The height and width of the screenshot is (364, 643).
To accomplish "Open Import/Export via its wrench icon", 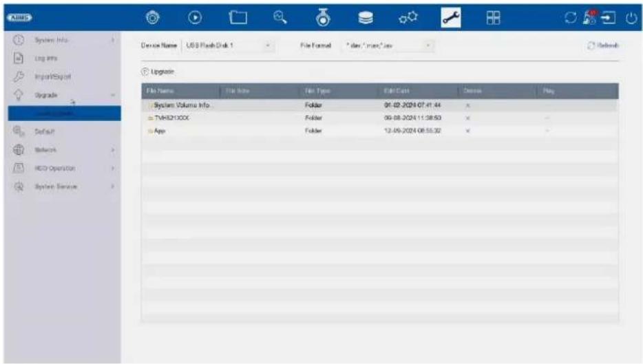I will pos(19,76).
